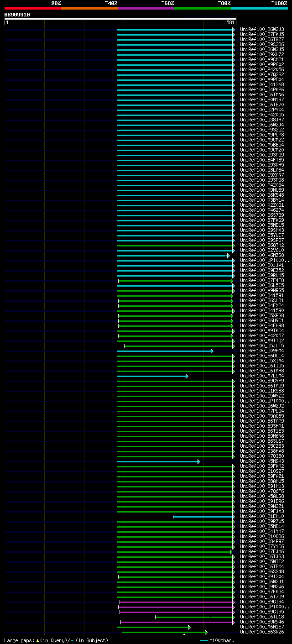Open hit UniRef100_Q9XH72
292x644 pixels.
click(262, 54)
